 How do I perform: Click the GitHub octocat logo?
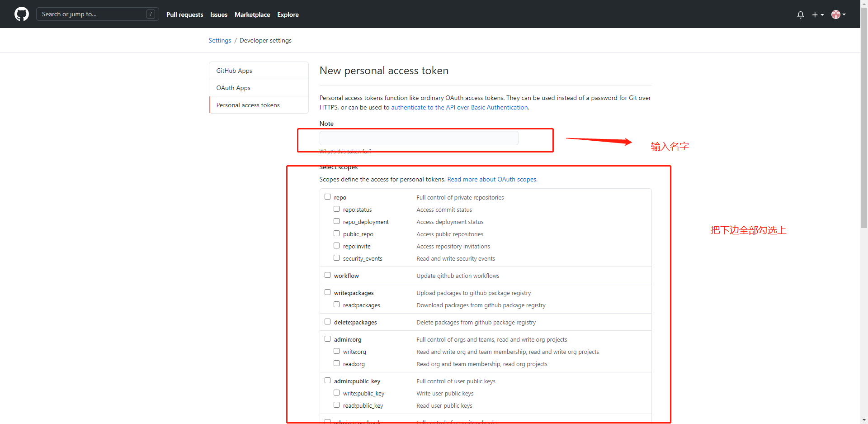pyautogui.click(x=21, y=14)
